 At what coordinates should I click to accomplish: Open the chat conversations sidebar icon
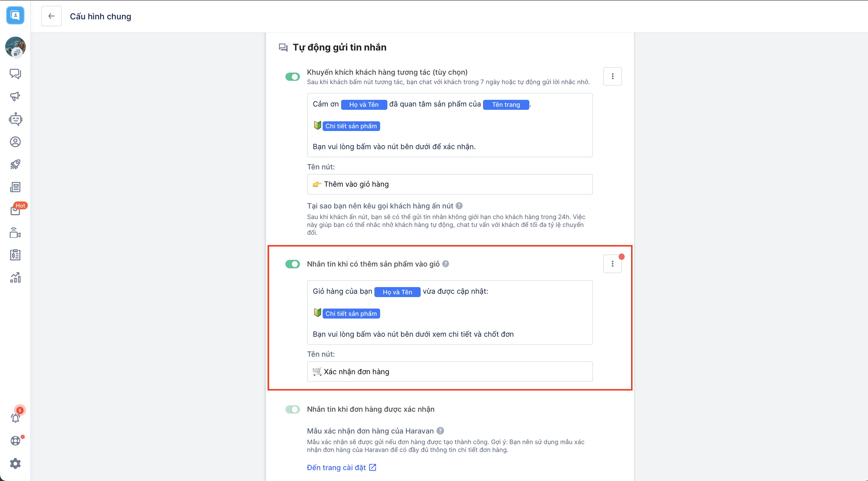15,74
